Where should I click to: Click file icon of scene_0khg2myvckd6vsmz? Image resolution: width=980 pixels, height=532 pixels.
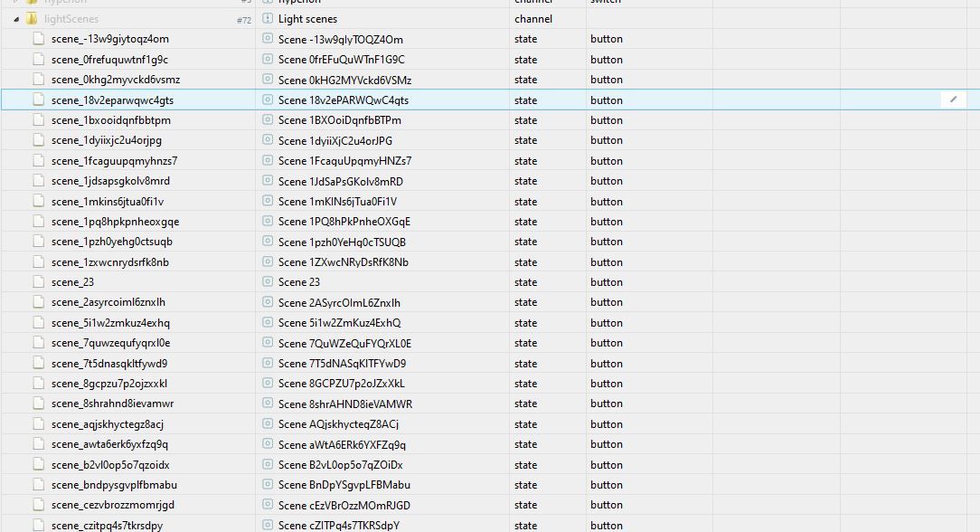39,80
